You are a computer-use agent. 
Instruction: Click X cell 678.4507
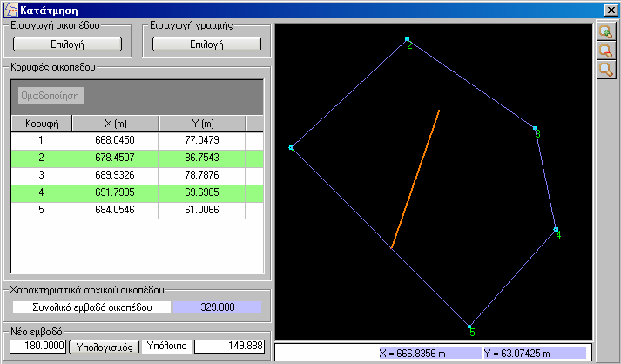(x=115, y=158)
